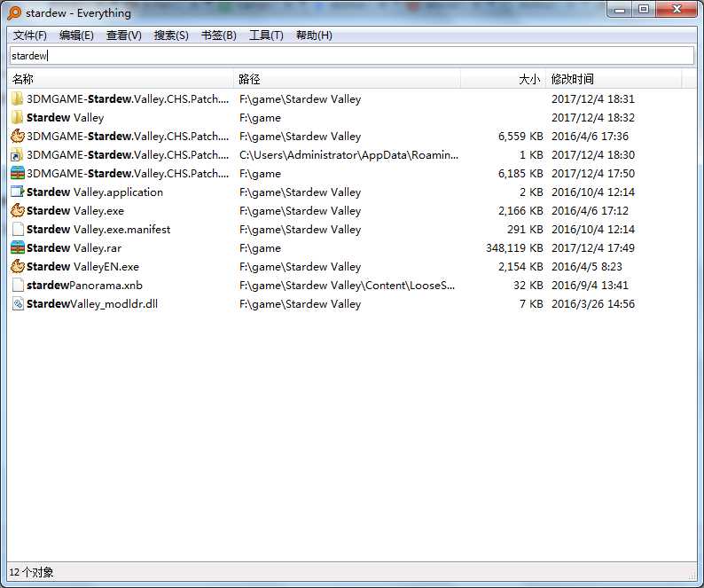Click the 2017/12/4 18:32 date cell

coord(593,118)
